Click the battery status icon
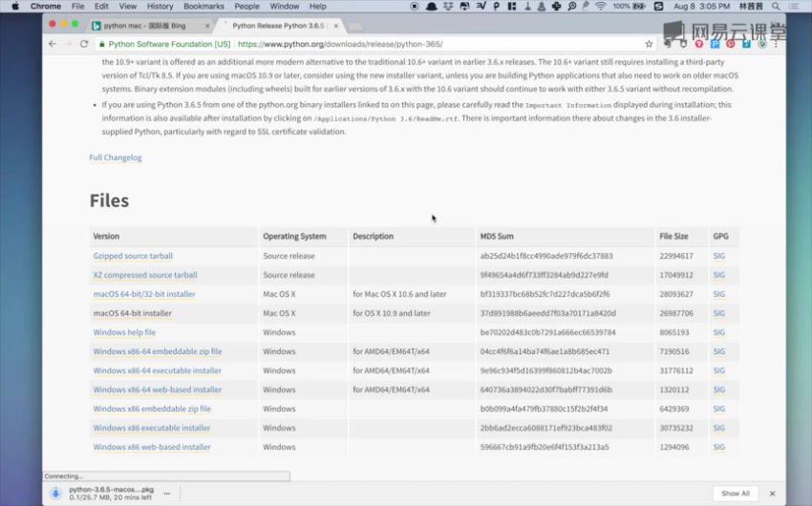 point(639,7)
